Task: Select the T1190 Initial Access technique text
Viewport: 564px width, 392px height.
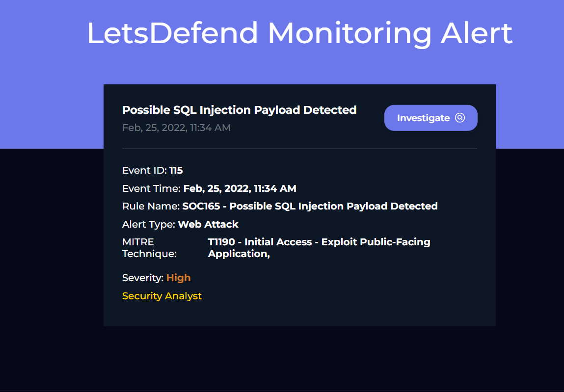Action: click(x=319, y=248)
